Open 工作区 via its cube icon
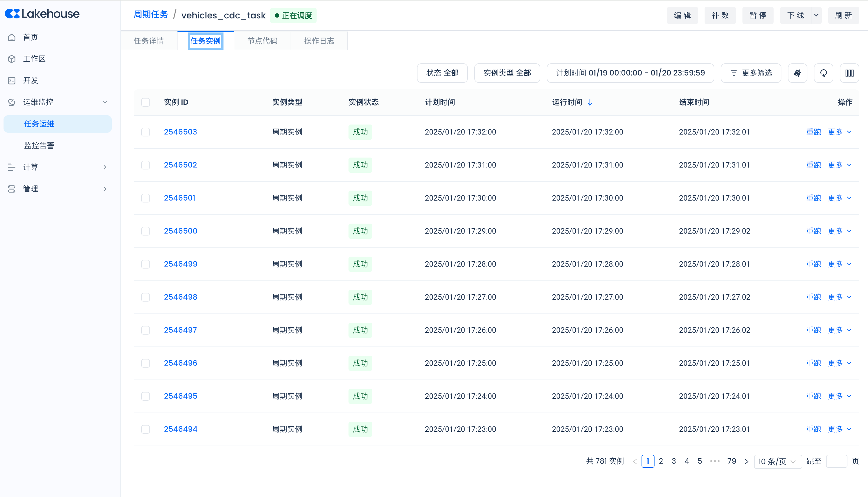This screenshot has width=868, height=497. click(12, 59)
